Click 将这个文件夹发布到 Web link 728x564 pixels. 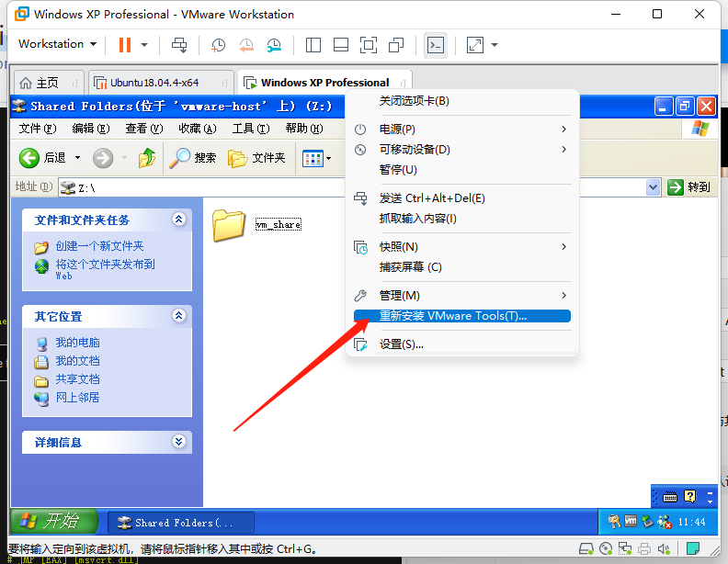point(106,269)
